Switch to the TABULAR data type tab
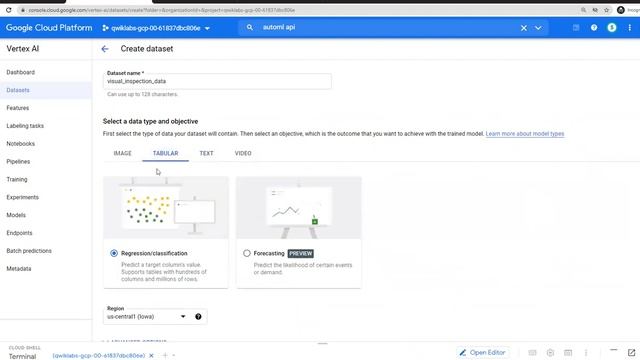This screenshot has height=360, width=640. click(x=165, y=153)
